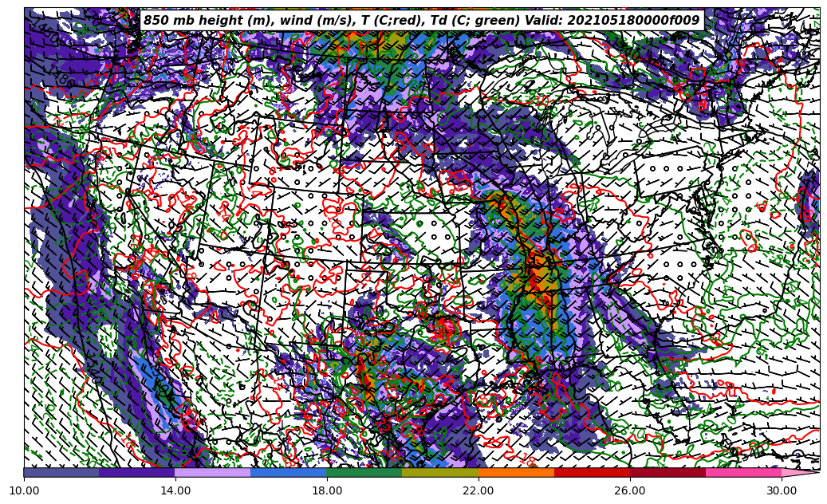827x504 pixels.
Task: Click the 14.00 colorbar tick label
Action: (175, 490)
